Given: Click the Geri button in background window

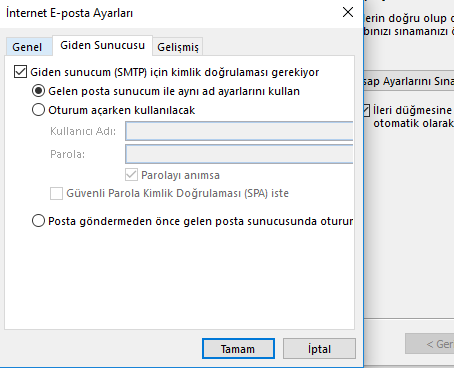Looking at the screenshot, I should 430,344.
